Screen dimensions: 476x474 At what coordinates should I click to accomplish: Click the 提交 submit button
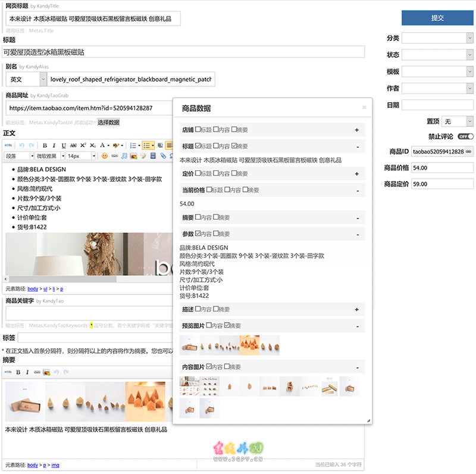click(x=437, y=18)
